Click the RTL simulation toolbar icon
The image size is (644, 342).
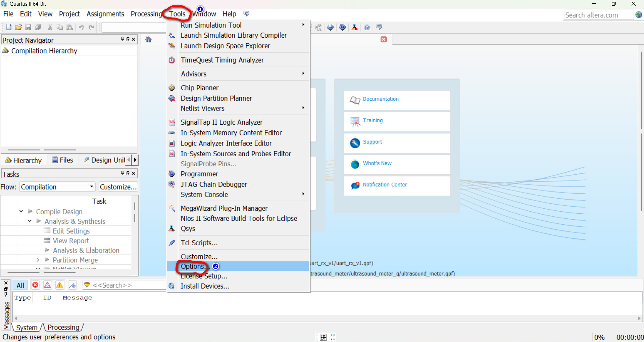tap(318, 27)
